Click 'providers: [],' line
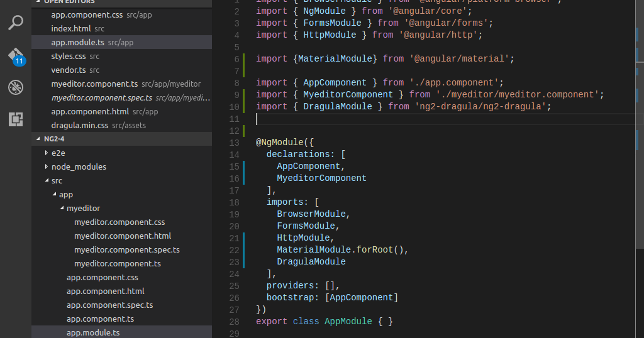This screenshot has height=338, width=644. coord(303,285)
